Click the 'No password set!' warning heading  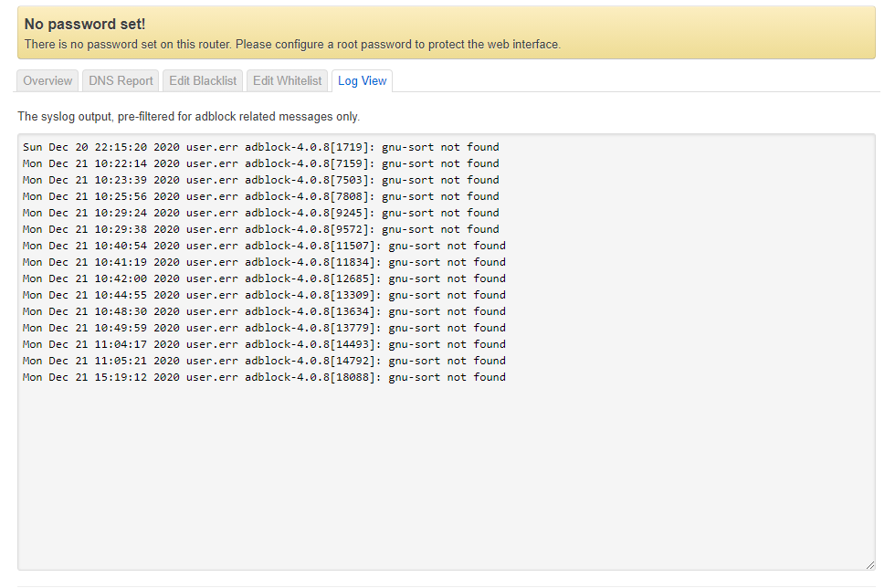[x=84, y=24]
